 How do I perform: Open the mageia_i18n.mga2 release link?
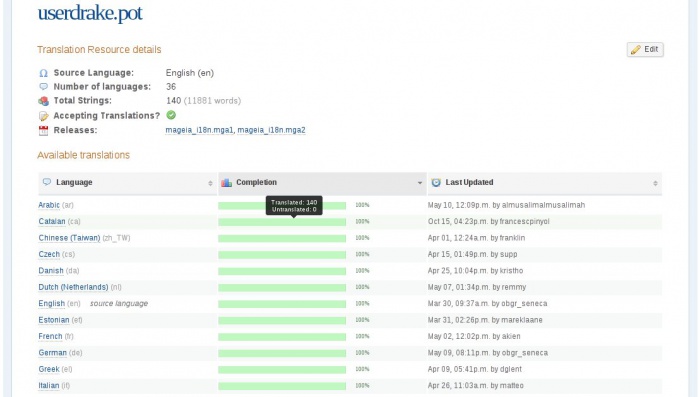(x=271, y=130)
